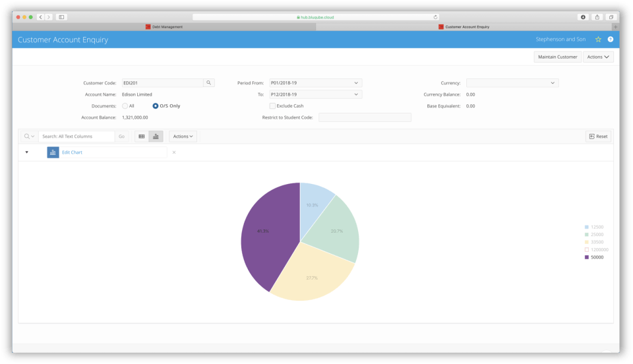Select the All documents radio button
The height and width of the screenshot is (364, 633).
pyautogui.click(x=125, y=106)
